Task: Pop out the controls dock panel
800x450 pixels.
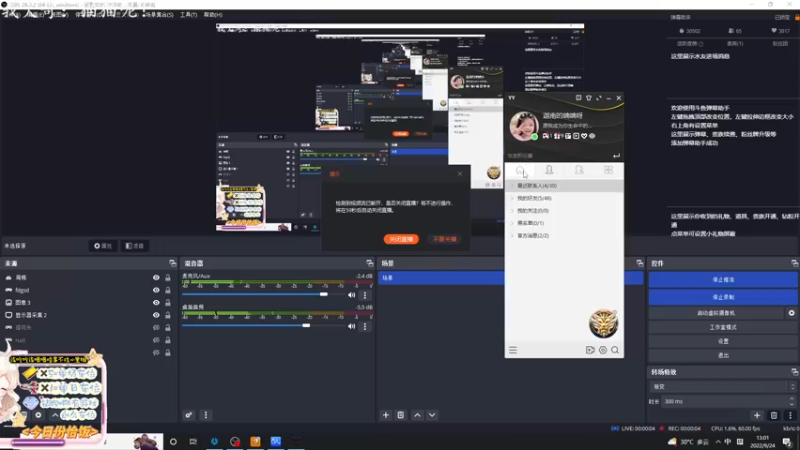Action: click(x=794, y=263)
